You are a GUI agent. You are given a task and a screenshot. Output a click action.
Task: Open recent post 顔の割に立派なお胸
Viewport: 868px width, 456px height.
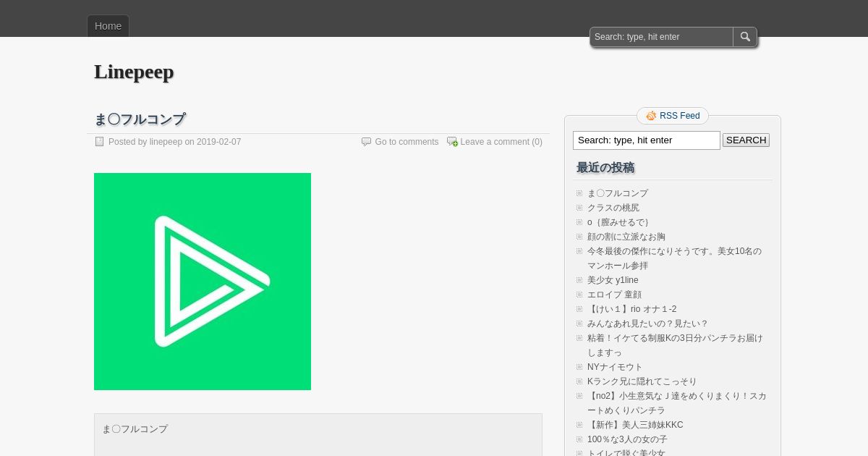pos(626,237)
